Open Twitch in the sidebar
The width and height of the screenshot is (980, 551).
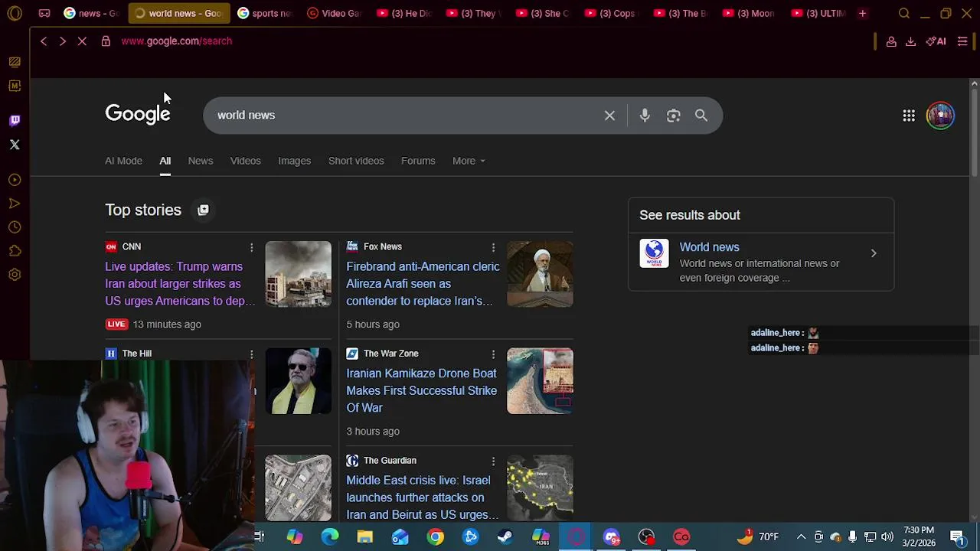point(15,120)
